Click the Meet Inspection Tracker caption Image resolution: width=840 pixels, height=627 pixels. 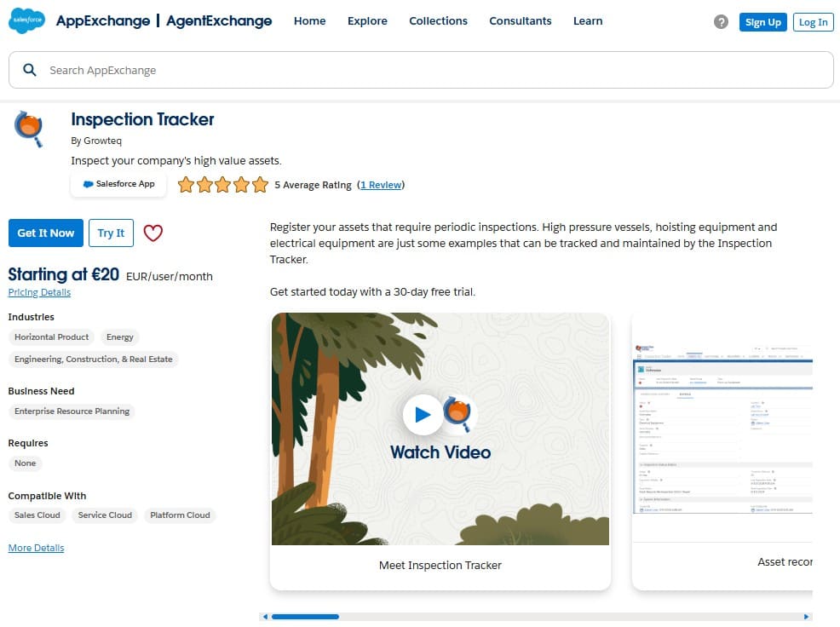coord(440,566)
